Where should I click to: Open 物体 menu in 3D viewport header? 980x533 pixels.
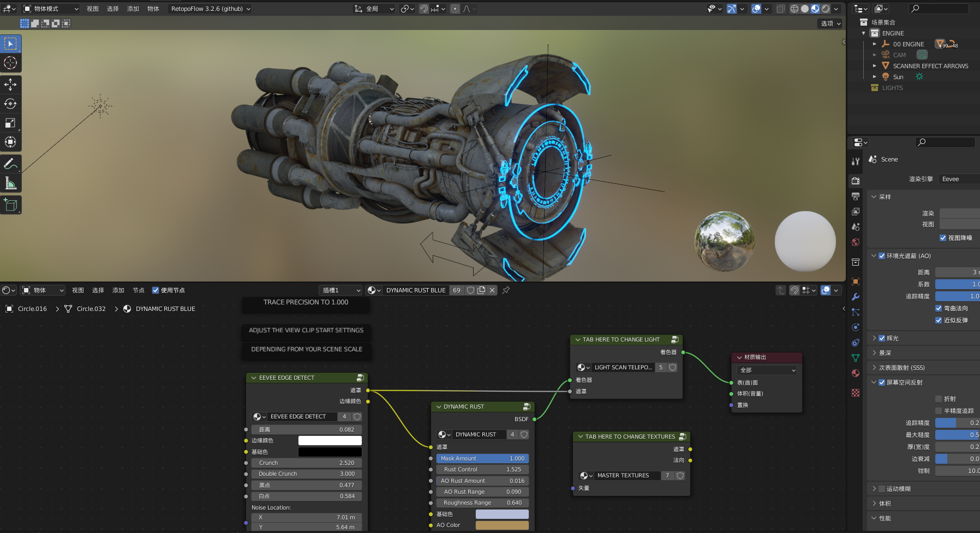click(x=153, y=9)
